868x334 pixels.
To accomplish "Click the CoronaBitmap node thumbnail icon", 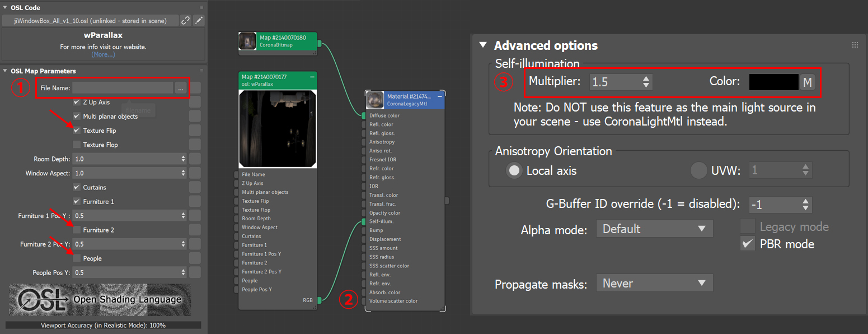I will [x=247, y=41].
